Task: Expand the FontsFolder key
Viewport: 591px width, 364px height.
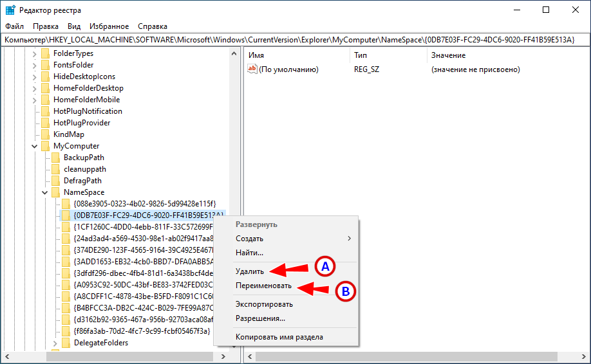Action: [x=34, y=66]
